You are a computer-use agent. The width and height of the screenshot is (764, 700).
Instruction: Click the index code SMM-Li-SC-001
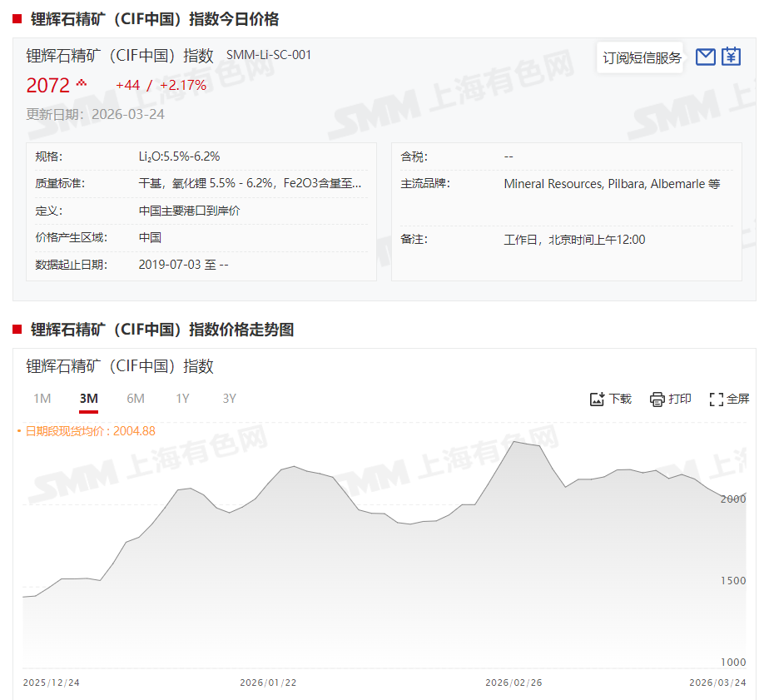(x=269, y=55)
